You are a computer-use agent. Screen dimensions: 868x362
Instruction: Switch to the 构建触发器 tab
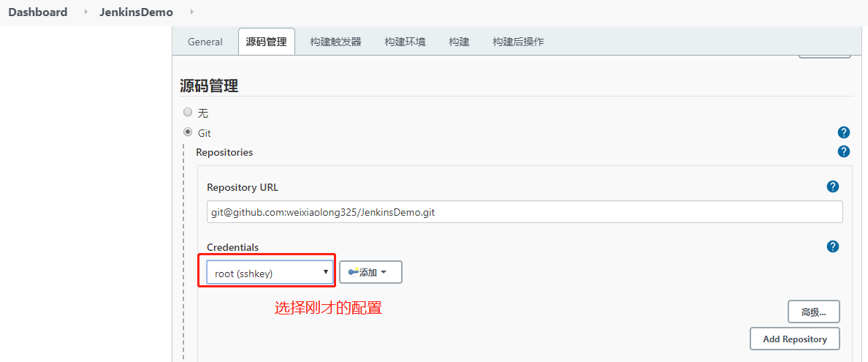pos(335,42)
